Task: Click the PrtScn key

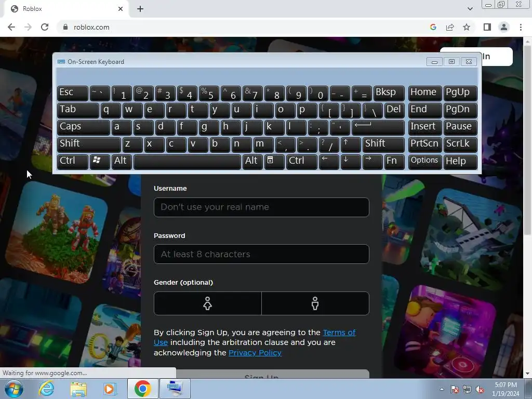Action: 425,144
